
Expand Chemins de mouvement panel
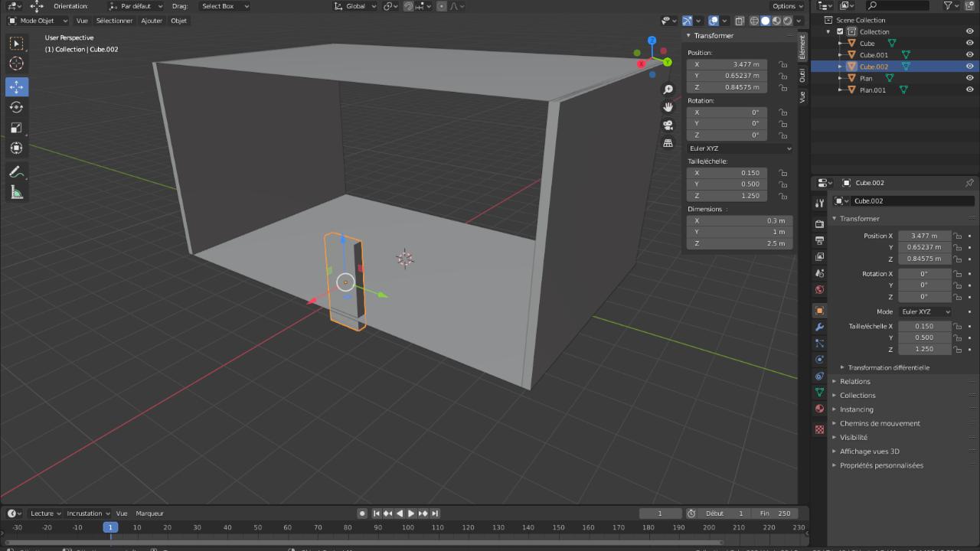880,423
